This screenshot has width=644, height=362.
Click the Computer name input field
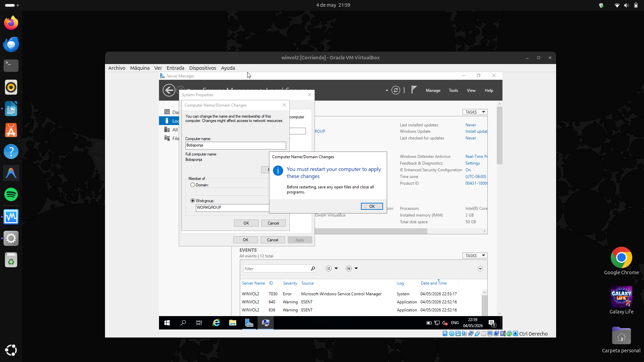point(236,145)
